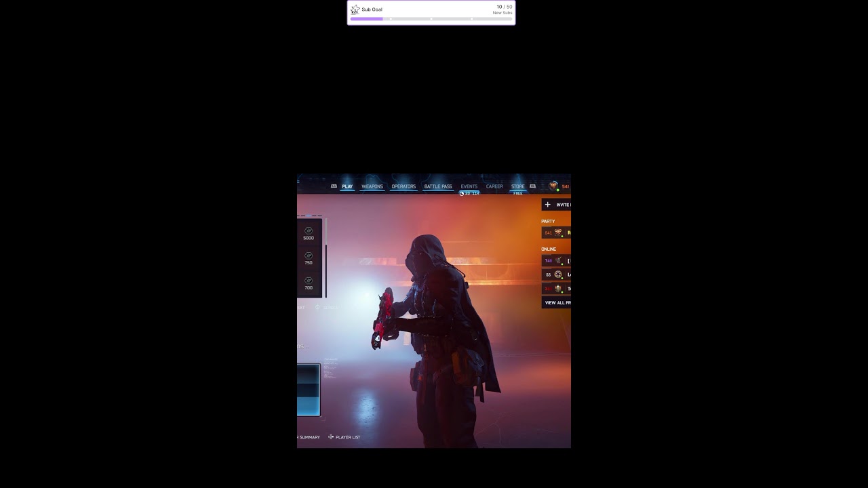Click the events timer clock icon
This screenshot has height=488, width=868.
tap(462, 193)
